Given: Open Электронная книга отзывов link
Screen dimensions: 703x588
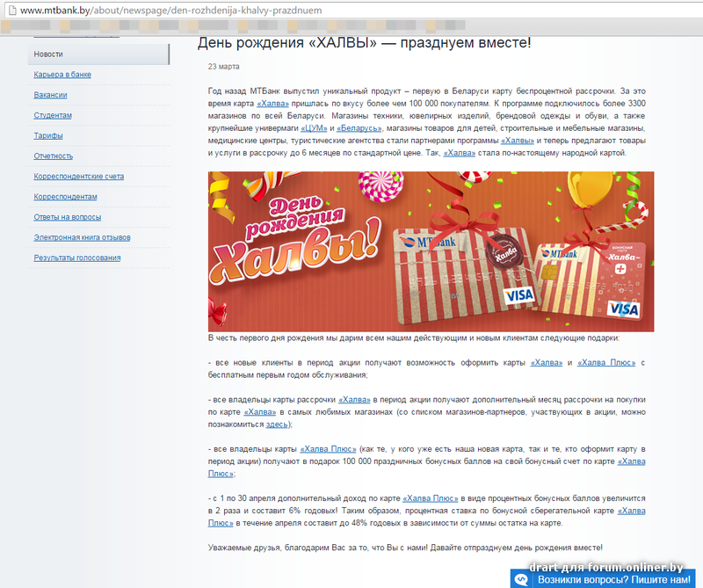Looking at the screenshot, I should pyautogui.click(x=82, y=237).
